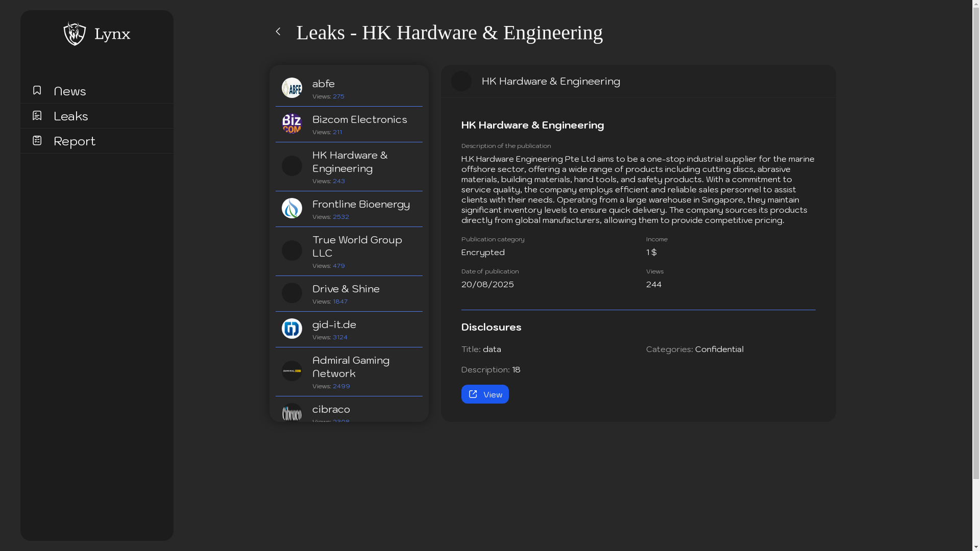Select the Drive & Shine leak entry
This screenshot has height=551, width=980.
(x=346, y=289)
